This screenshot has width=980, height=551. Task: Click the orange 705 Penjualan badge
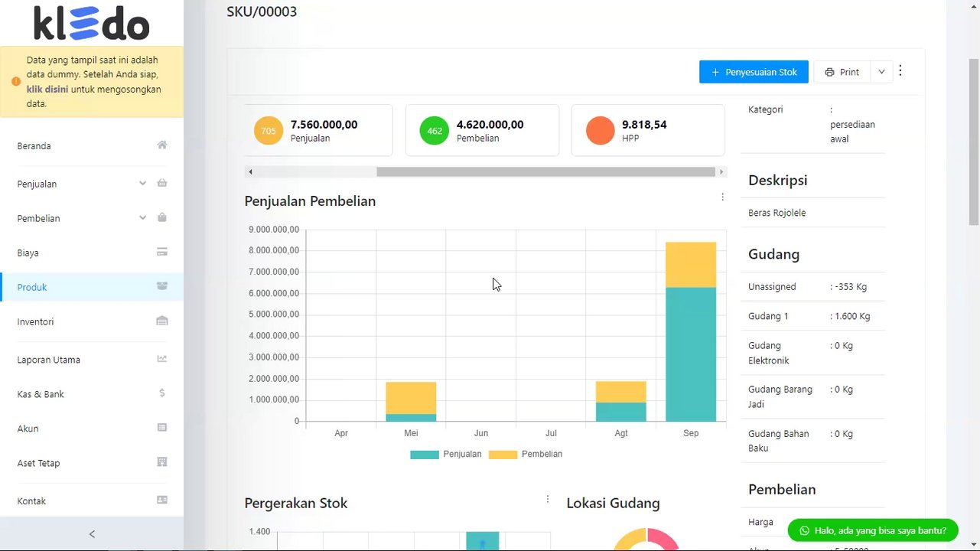coord(269,131)
